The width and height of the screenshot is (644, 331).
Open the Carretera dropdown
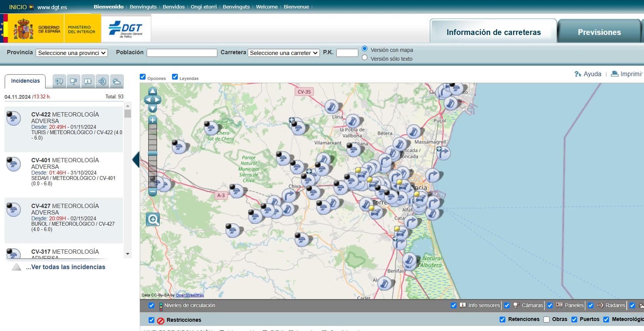click(x=283, y=53)
